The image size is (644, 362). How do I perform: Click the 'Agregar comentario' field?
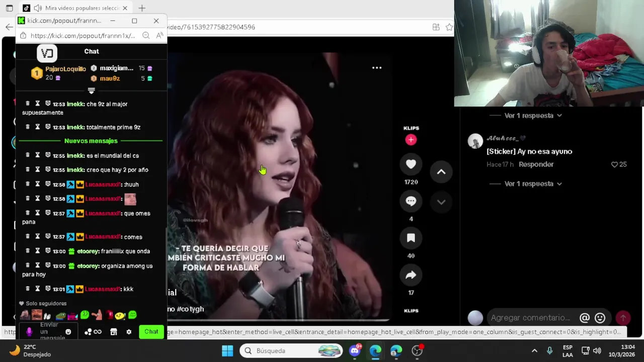click(530, 318)
